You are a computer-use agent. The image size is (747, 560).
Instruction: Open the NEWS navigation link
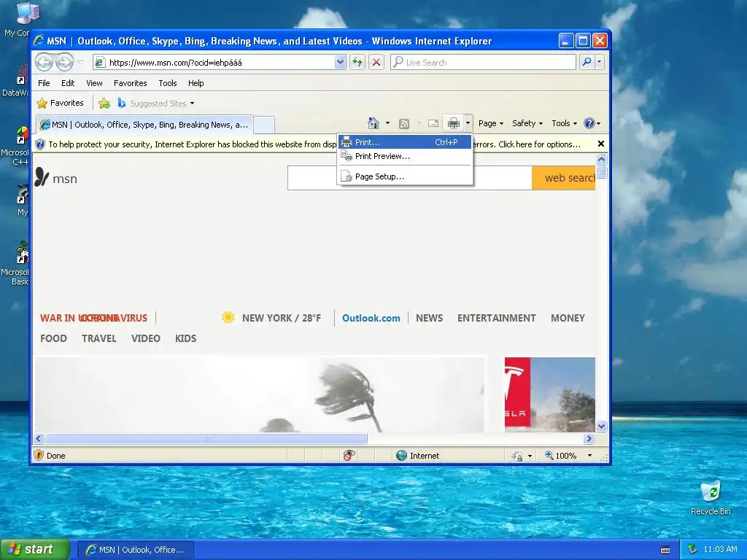click(429, 318)
